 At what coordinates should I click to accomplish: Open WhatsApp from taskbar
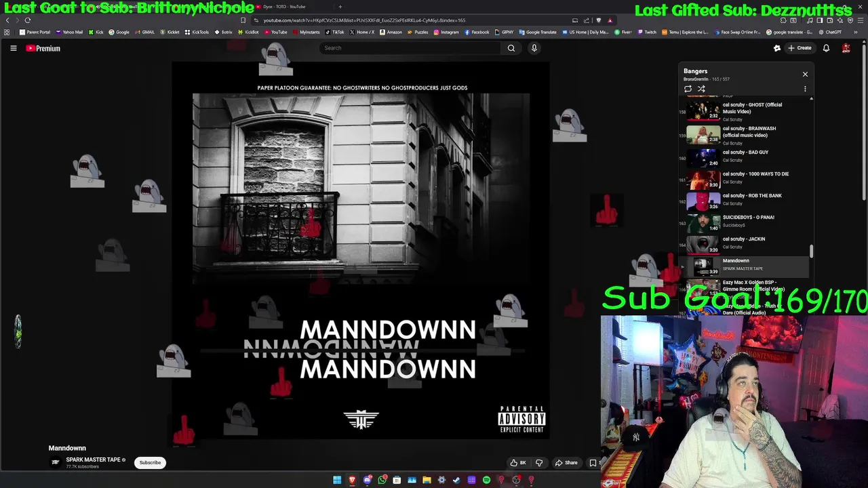(x=382, y=481)
